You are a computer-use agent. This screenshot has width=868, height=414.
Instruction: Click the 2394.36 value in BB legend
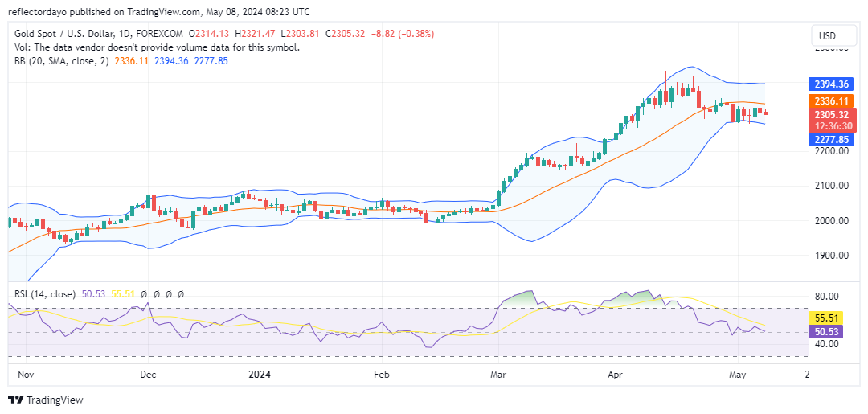pos(171,61)
